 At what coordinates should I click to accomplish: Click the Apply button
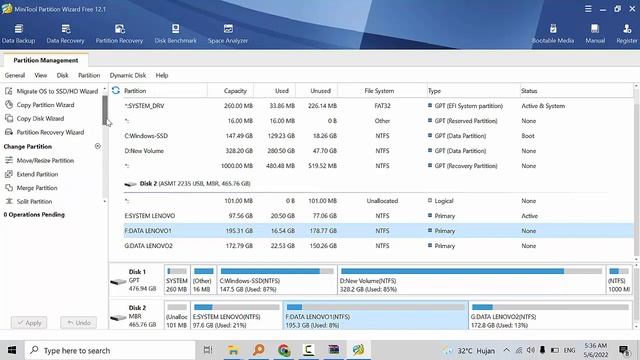pos(29,322)
